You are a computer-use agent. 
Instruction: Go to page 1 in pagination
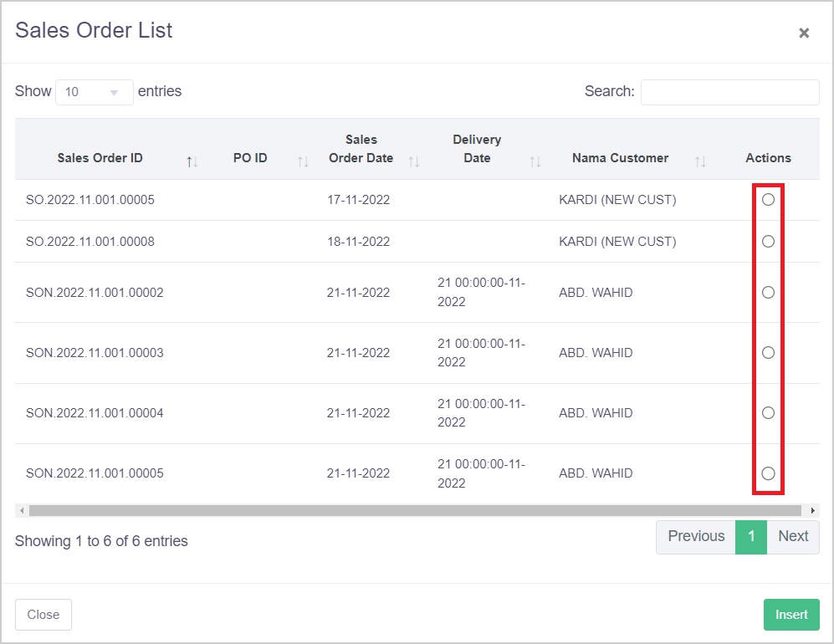(751, 537)
